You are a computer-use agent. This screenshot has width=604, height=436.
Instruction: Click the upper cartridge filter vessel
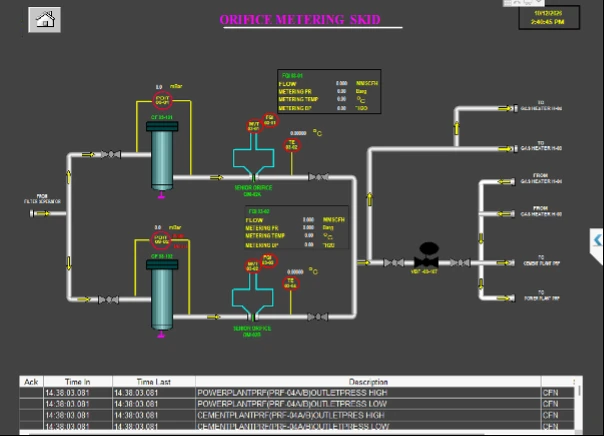(162, 156)
